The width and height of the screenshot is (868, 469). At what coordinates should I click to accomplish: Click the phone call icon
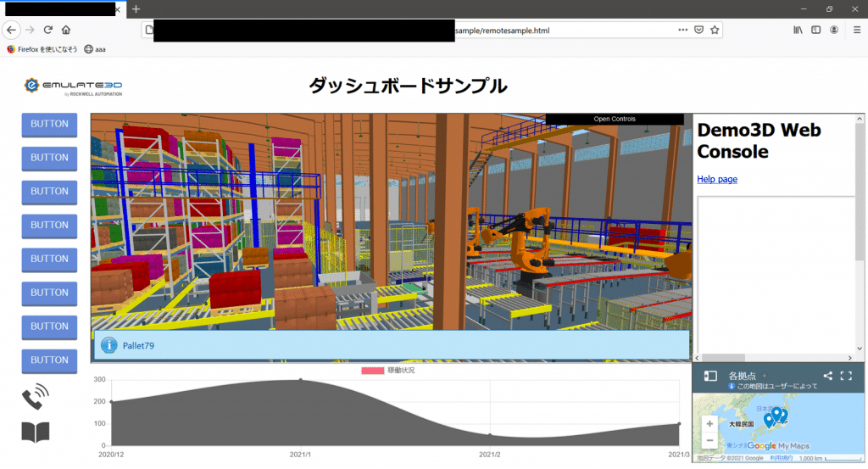(x=36, y=396)
